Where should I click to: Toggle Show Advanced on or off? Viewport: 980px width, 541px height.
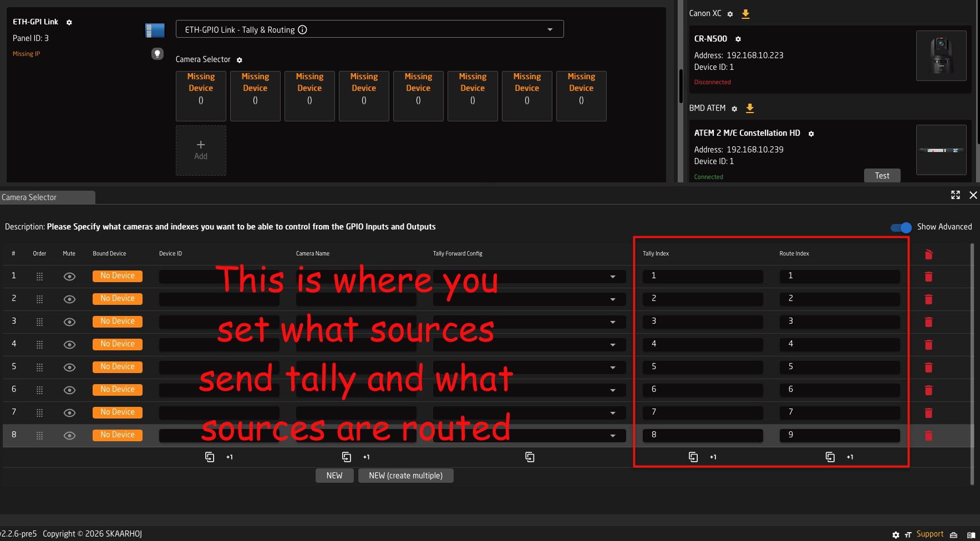point(900,227)
